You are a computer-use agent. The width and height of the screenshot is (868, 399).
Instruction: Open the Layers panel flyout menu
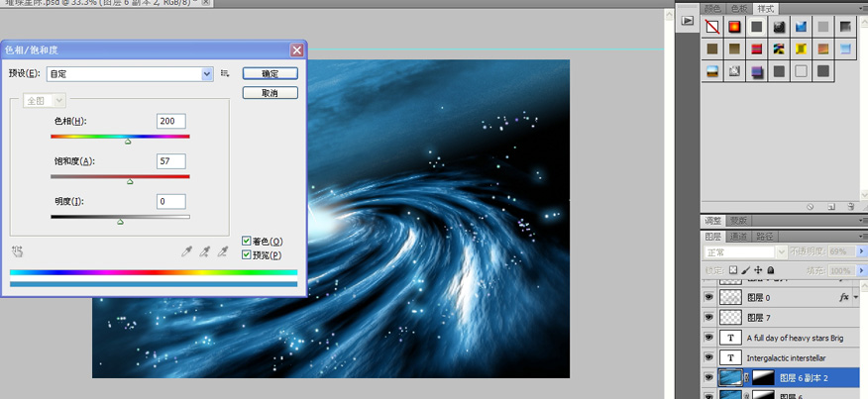click(863, 237)
